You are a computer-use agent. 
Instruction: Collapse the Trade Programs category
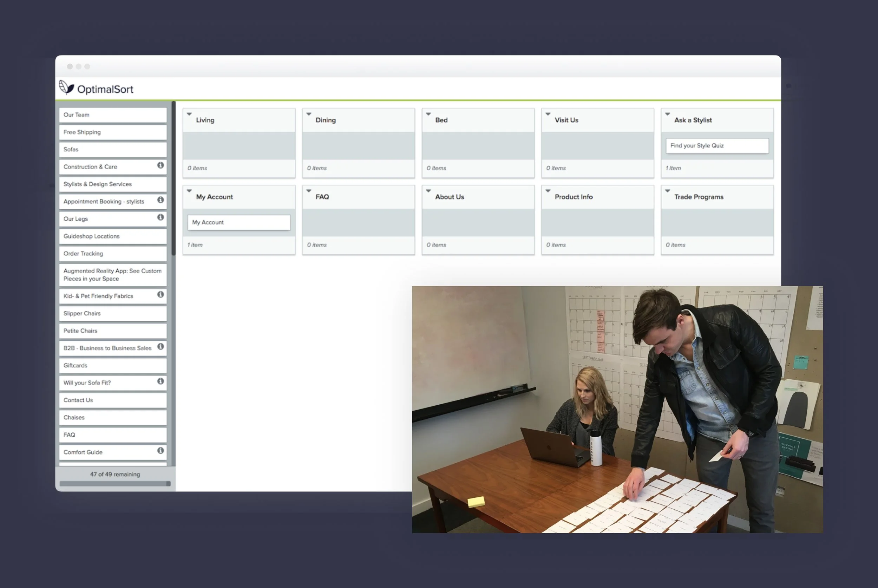[x=667, y=191]
